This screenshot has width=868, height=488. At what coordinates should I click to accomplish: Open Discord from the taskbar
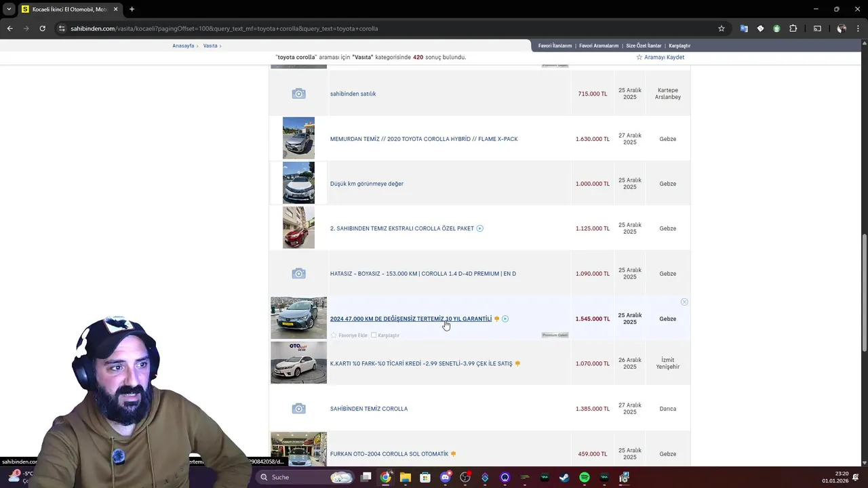446,477
